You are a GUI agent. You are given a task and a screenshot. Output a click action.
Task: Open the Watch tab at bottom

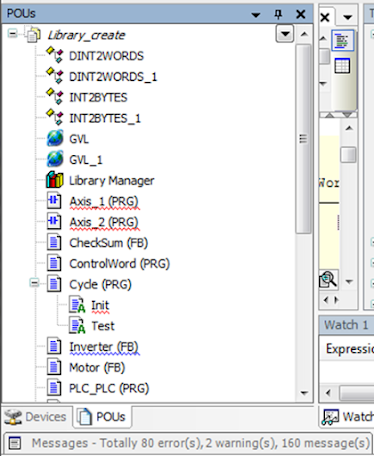coord(347,417)
